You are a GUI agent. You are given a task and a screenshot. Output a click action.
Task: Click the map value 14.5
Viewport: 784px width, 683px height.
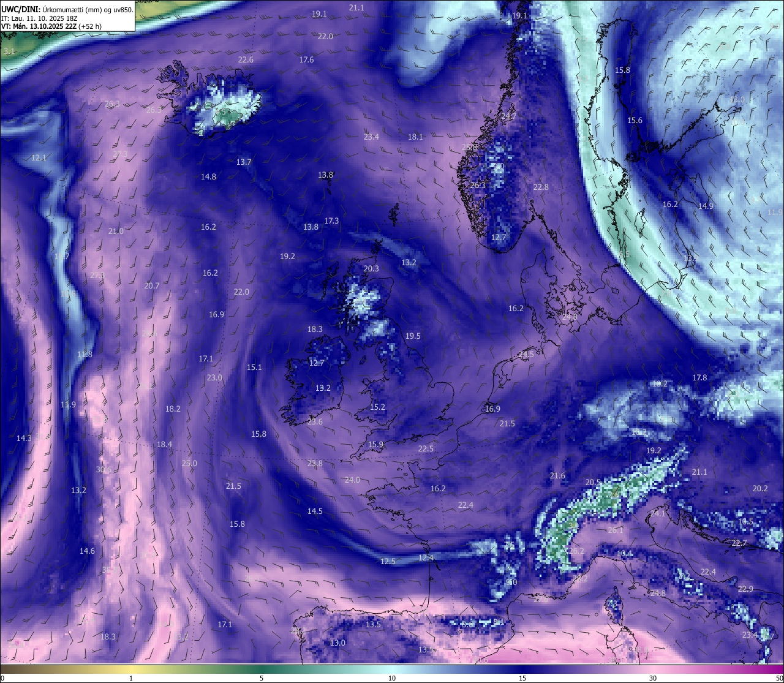click(x=315, y=511)
